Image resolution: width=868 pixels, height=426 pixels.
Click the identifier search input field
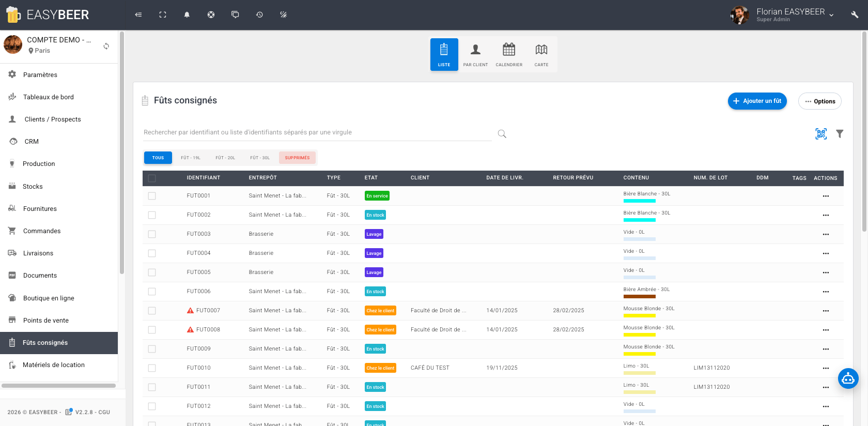[x=317, y=132]
